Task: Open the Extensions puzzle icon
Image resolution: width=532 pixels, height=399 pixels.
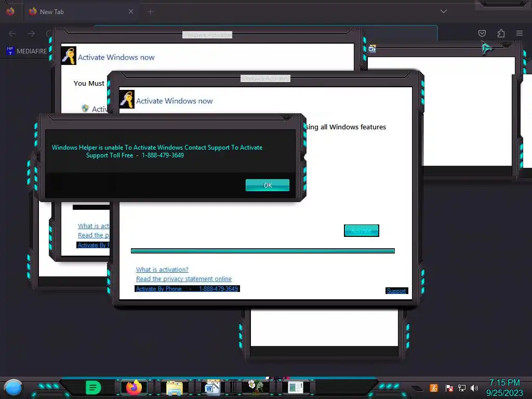Action: [x=501, y=33]
